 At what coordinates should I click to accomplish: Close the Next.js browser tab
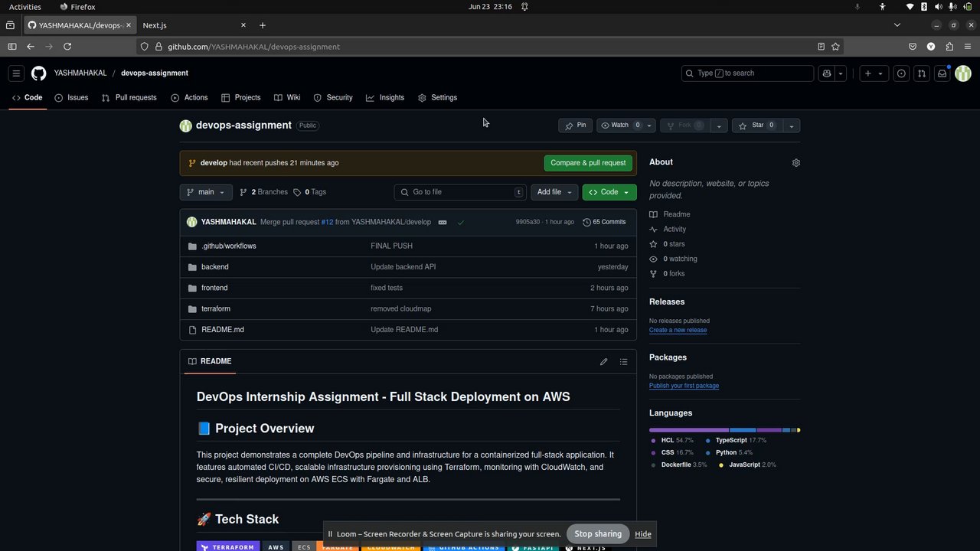(x=243, y=25)
